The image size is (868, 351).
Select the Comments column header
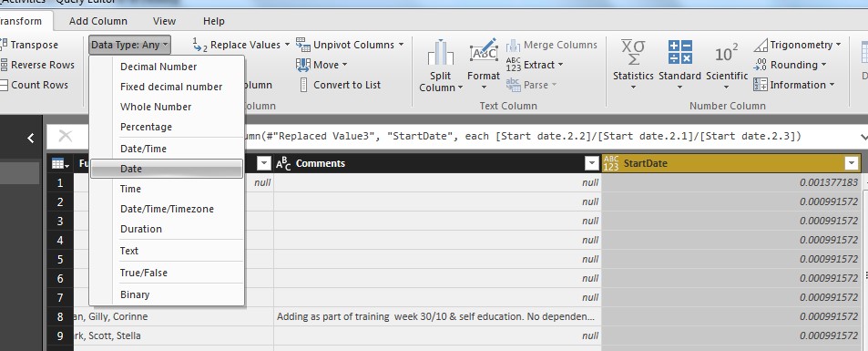437,163
